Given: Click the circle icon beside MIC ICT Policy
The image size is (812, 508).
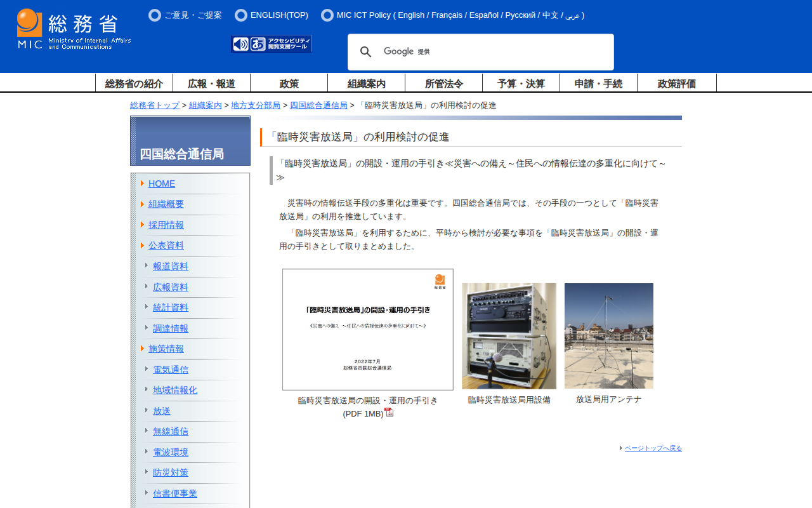Looking at the screenshot, I should tap(327, 15).
